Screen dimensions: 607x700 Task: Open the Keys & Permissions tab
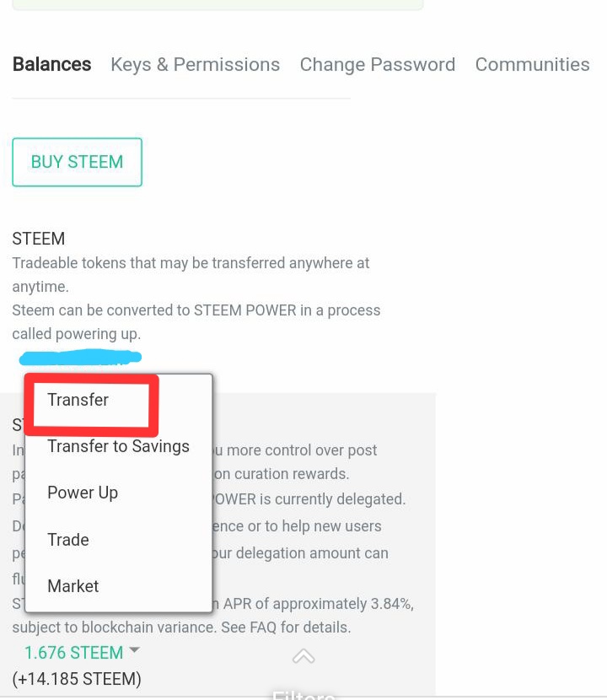[x=195, y=65]
